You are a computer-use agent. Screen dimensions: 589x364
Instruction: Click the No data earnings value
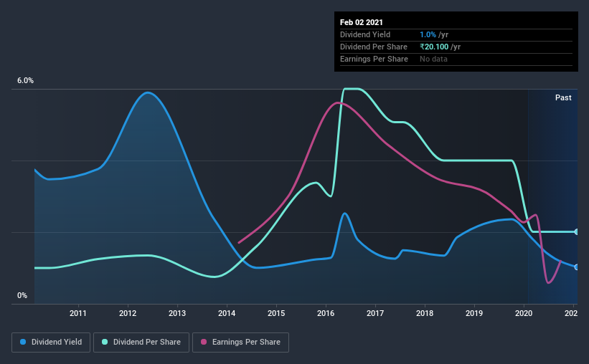coord(433,59)
